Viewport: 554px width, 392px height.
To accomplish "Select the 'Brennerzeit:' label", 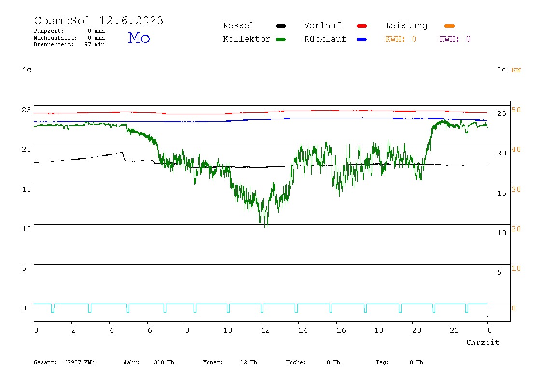I will pos(54,44).
